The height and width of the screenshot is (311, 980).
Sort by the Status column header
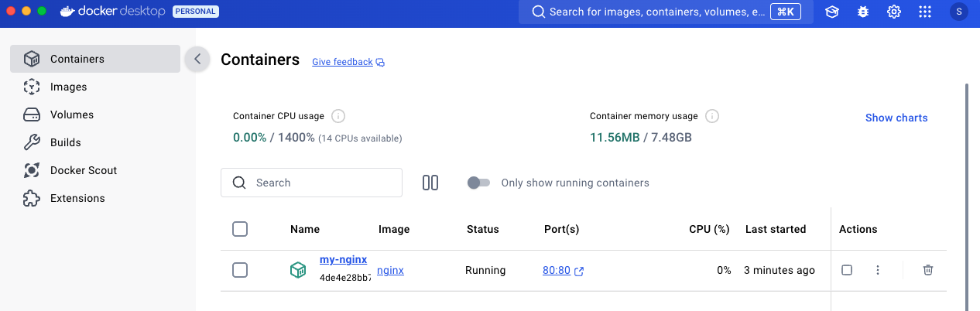483,230
